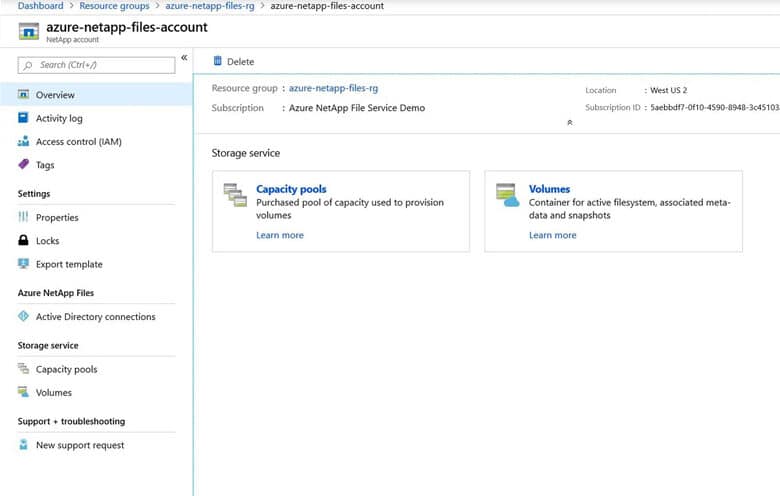The width and height of the screenshot is (780, 496).
Task: Click Azure NetApp File Service Demo subscription
Action: pyautogui.click(x=357, y=108)
